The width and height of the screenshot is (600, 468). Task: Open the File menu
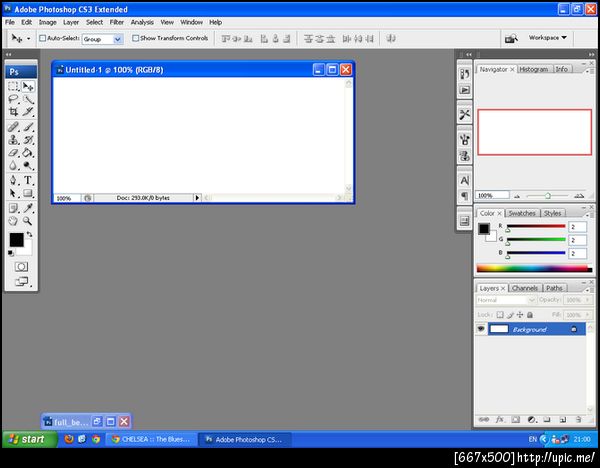pyautogui.click(x=10, y=22)
